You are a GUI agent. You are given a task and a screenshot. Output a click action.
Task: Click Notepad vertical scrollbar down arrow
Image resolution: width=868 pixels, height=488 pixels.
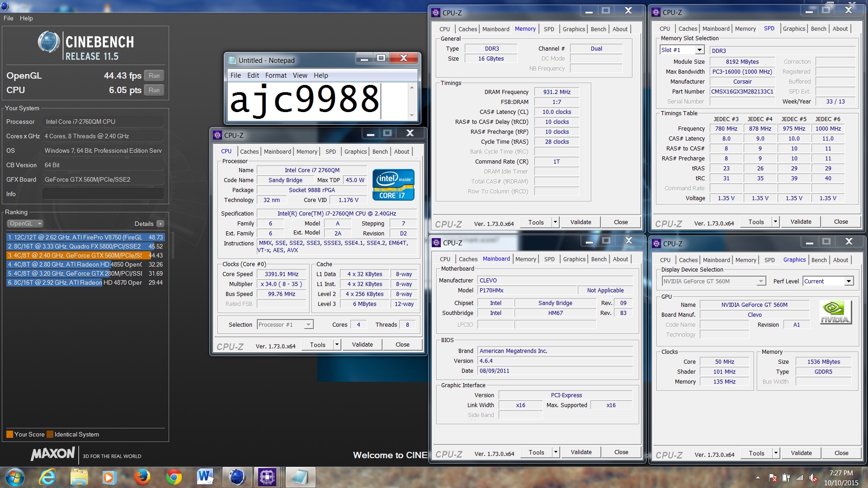pos(412,116)
